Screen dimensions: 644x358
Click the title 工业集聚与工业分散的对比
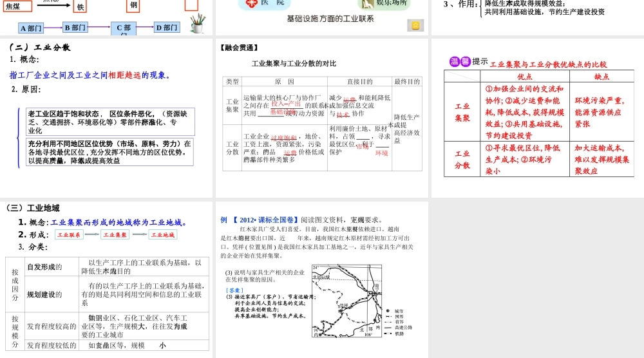(294, 64)
